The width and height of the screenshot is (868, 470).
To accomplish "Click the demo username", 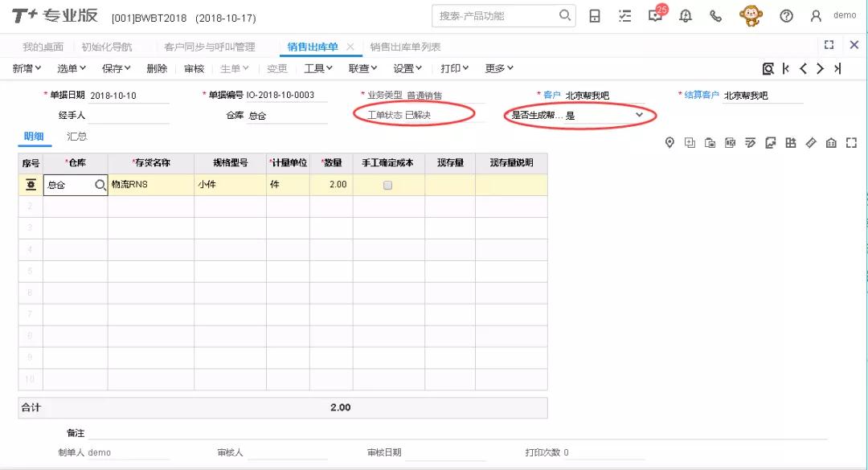I will [x=845, y=15].
